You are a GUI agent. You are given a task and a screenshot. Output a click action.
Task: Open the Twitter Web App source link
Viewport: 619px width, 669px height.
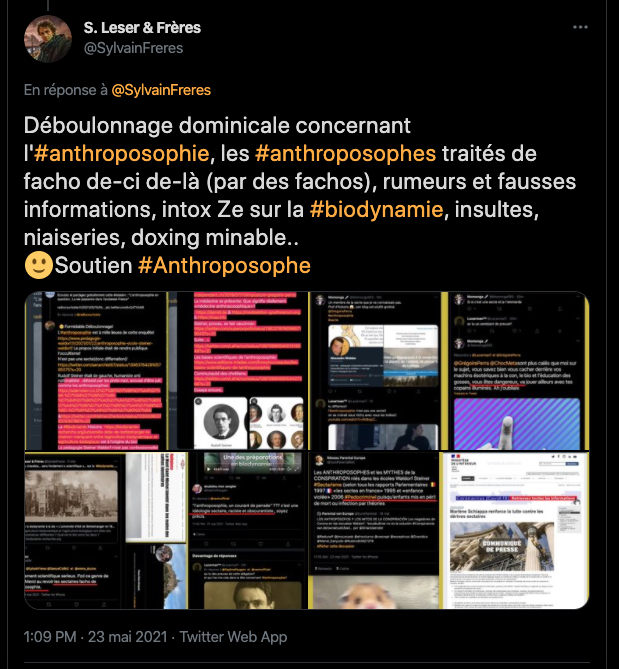pyautogui.click(x=233, y=637)
